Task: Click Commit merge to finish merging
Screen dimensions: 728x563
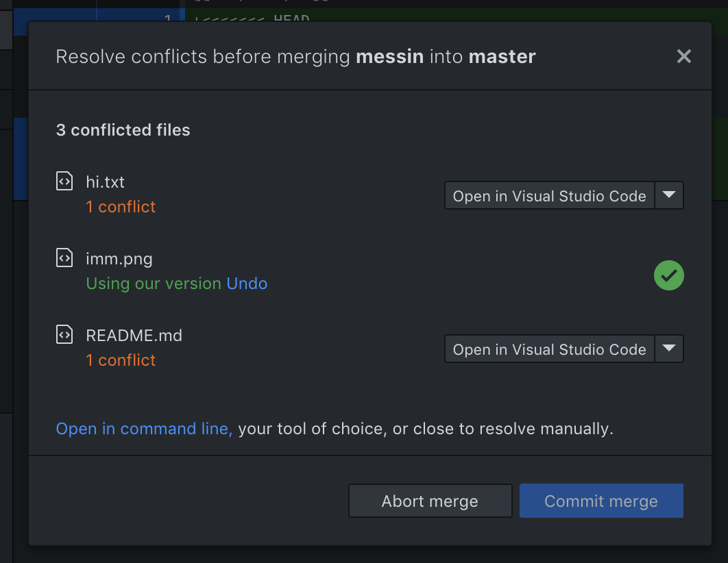Action: tap(601, 501)
